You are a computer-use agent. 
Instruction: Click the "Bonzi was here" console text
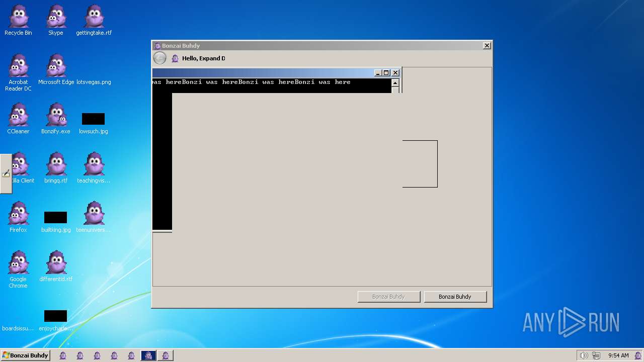252,82
